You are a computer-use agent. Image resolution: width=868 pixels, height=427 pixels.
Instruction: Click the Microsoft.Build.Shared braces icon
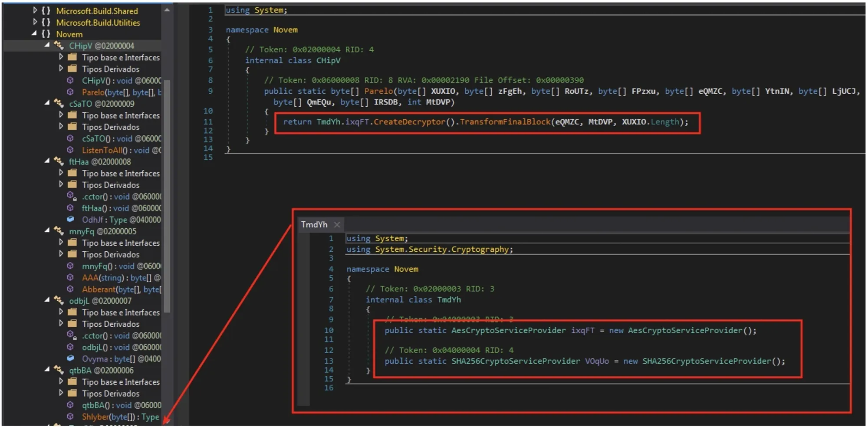click(46, 10)
